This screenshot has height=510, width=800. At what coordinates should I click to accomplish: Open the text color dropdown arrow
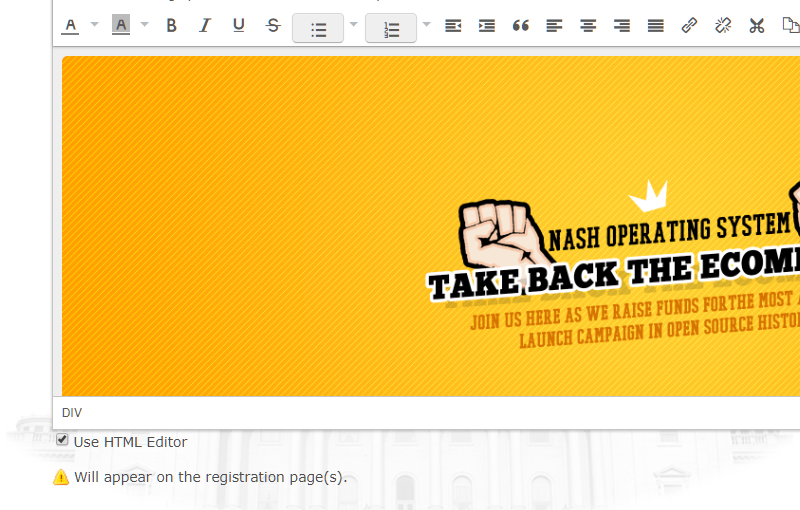click(x=94, y=24)
